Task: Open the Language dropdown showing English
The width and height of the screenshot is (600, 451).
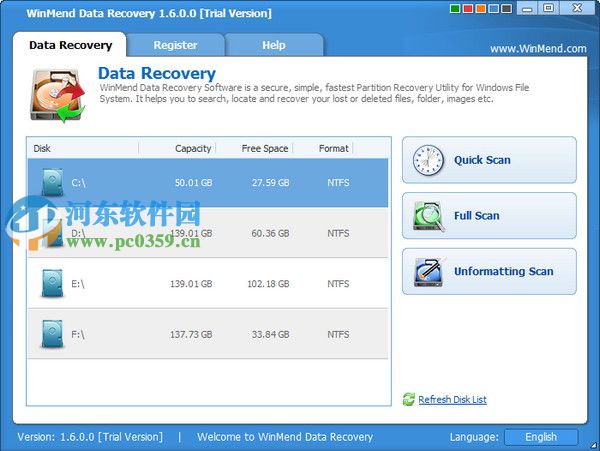Action: pyautogui.click(x=541, y=437)
